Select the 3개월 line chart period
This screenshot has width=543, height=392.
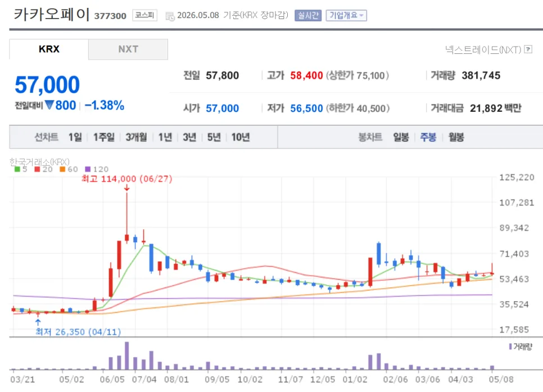136,138
